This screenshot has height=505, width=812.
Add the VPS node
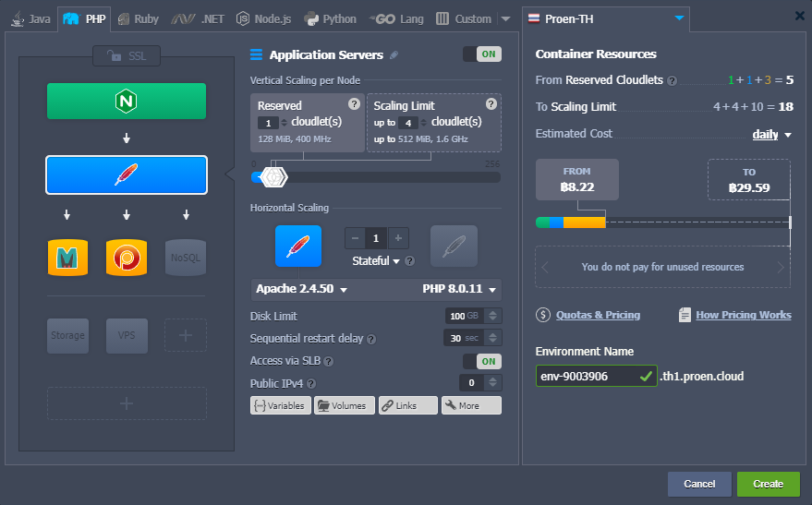127,336
